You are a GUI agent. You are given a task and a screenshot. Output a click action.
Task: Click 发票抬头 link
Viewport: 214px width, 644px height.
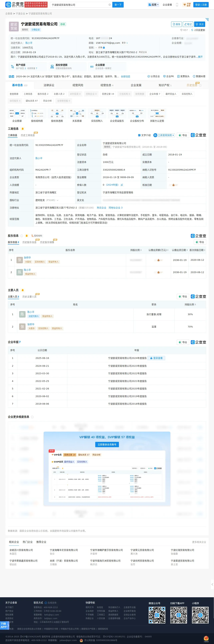[x=183, y=76]
